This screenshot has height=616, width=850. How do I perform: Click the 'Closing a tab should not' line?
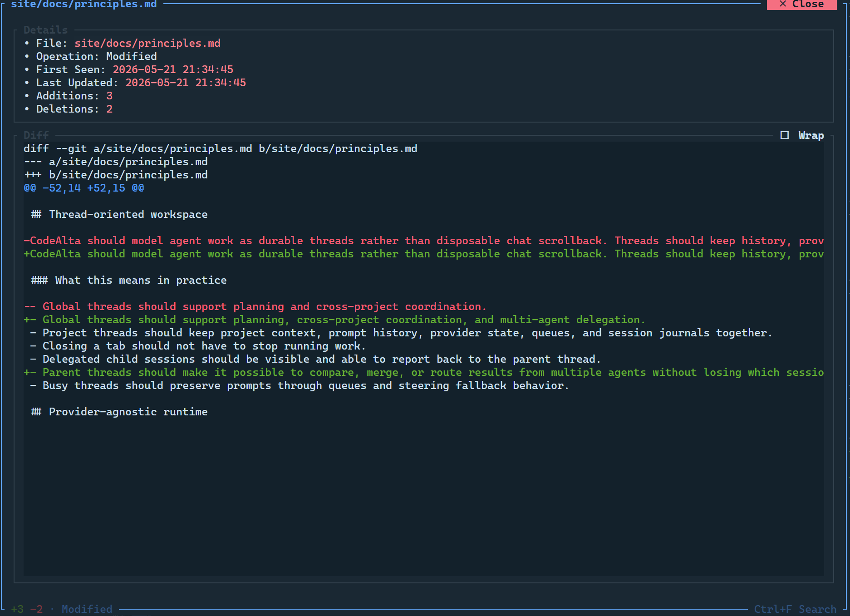point(198,346)
